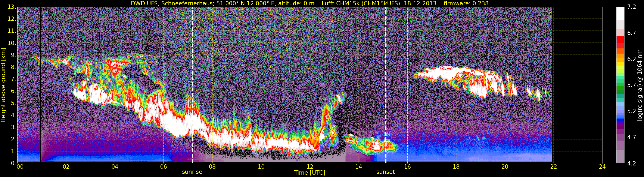
Task: Click the 'Lufft CHM15k (CHM15kUFS): 18-12-2013' text
Action: 379,3
